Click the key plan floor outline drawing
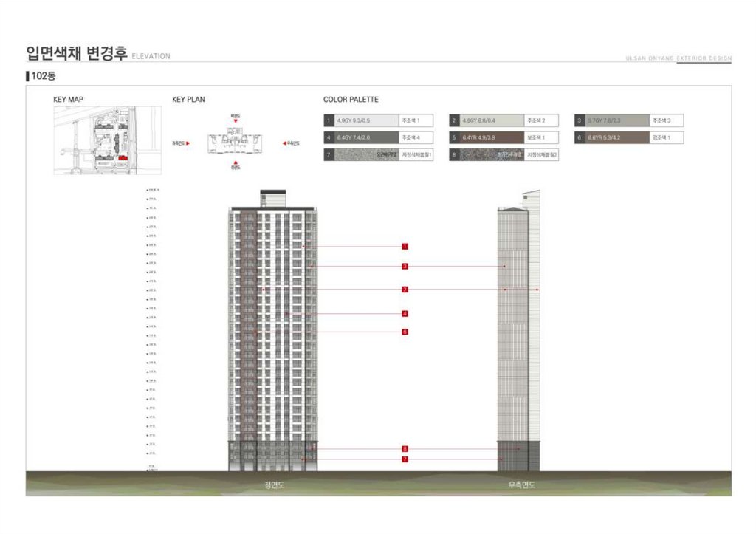The height and width of the screenshot is (534, 756). click(235, 141)
